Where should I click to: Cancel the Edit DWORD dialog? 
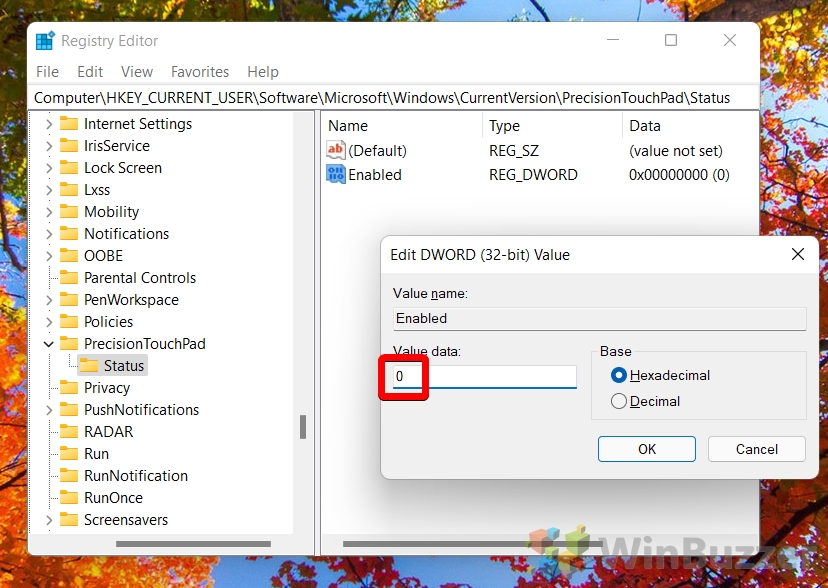coord(756,449)
